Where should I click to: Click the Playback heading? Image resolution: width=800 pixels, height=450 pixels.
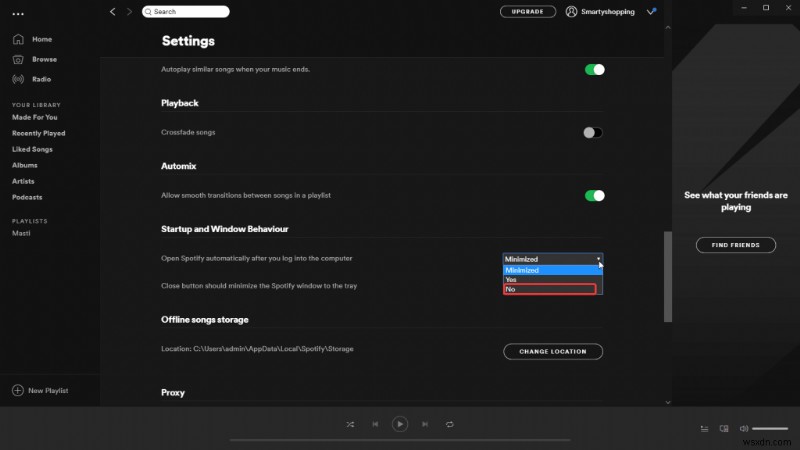coord(180,103)
